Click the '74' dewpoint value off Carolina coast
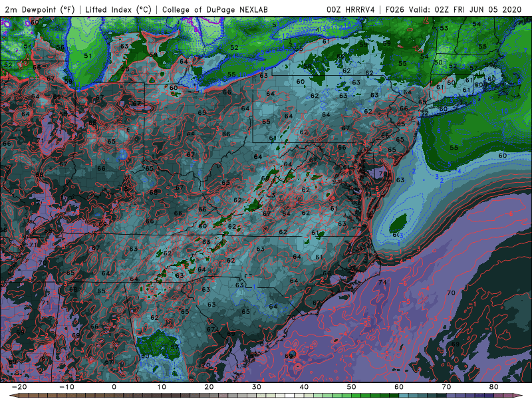 pyautogui.click(x=382, y=282)
